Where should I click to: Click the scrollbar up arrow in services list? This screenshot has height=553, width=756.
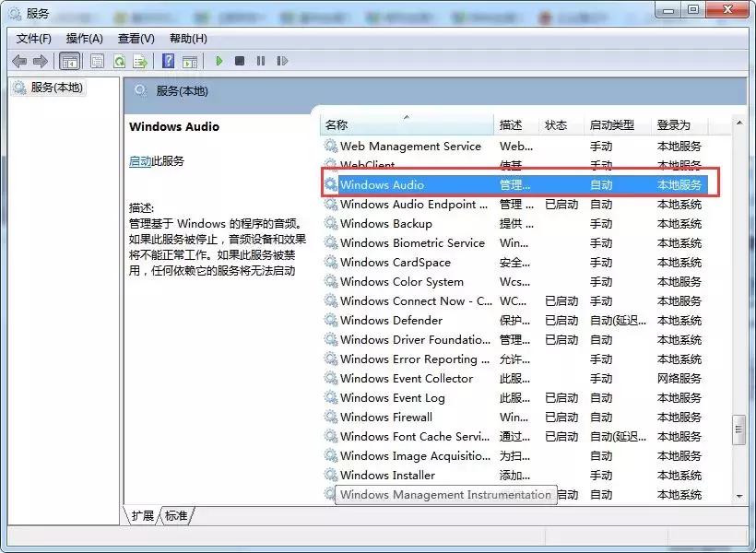click(739, 124)
